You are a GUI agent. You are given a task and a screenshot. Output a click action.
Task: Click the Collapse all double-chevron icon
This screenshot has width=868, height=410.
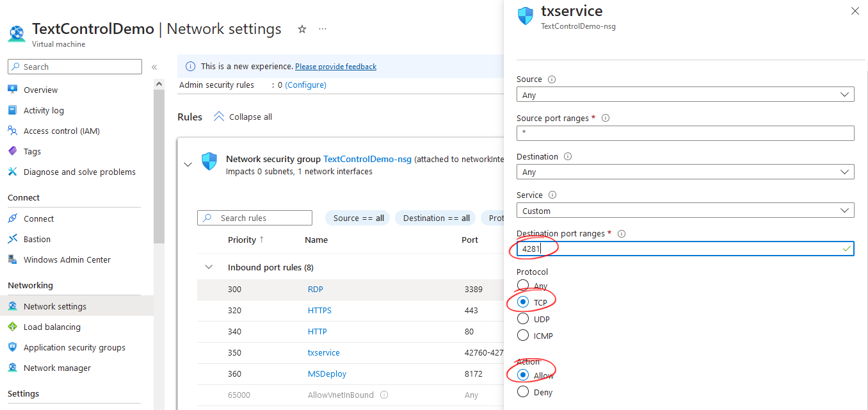pyautogui.click(x=219, y=117)
